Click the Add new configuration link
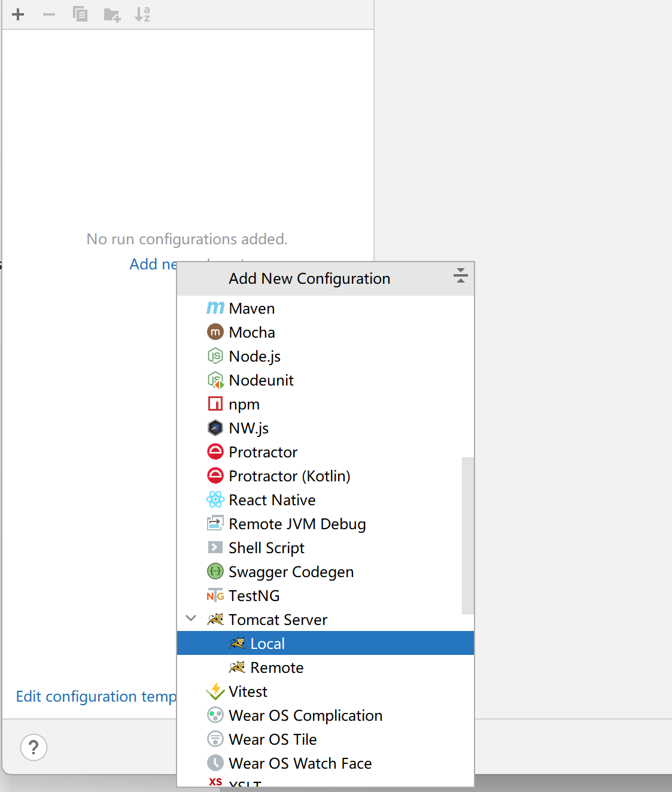 tap(153, 264)
